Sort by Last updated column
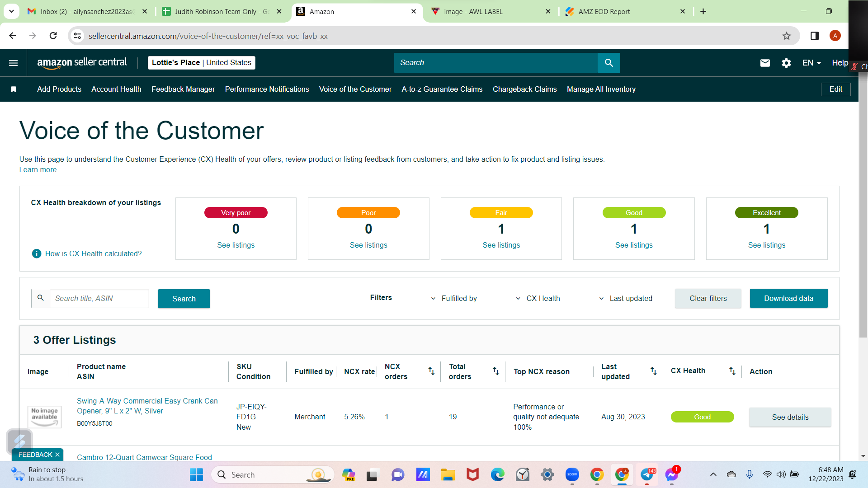The width and height of the screenshot is (868, 488). click(x=653, y=371)
